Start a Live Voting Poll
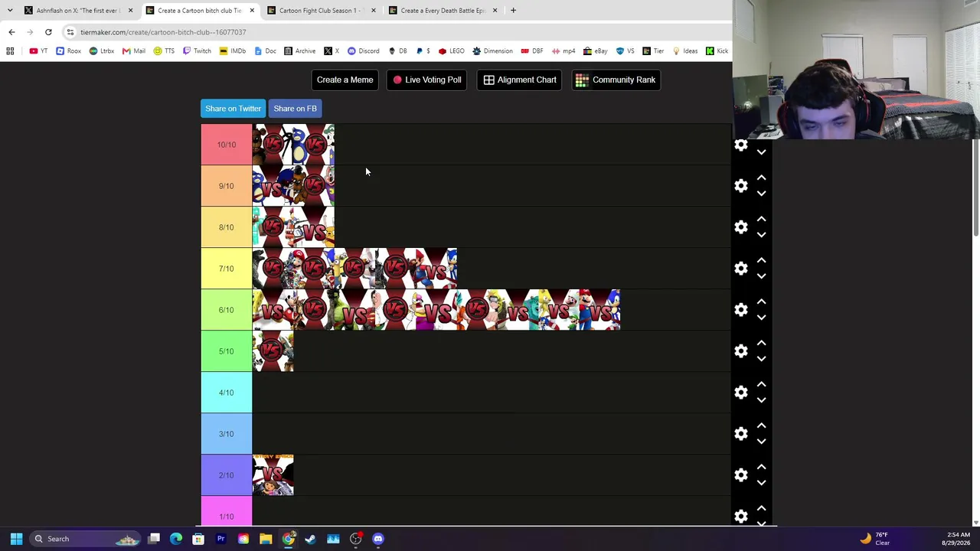Viewport: 980px width, 551px height. (427, 80)
